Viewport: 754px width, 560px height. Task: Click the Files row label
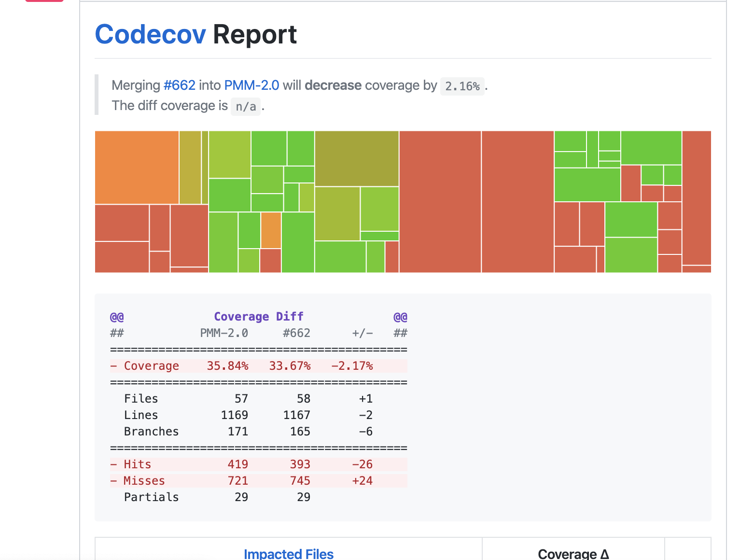pyautogui.click(x=141, y=399)
